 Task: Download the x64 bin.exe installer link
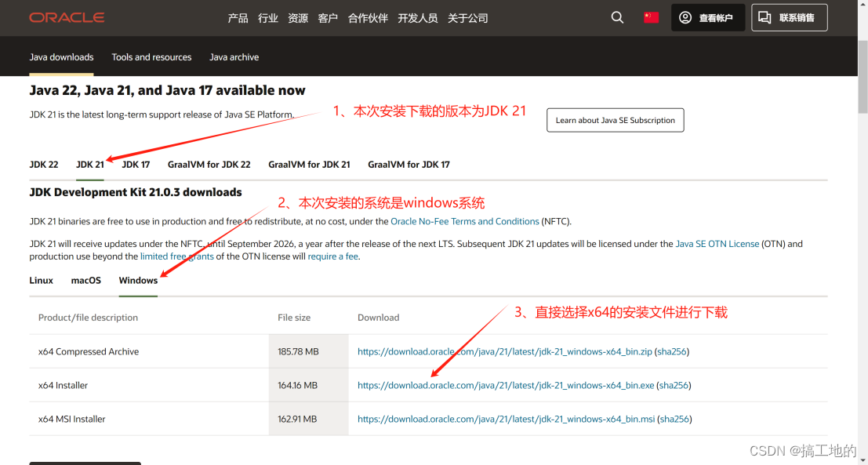506,385
